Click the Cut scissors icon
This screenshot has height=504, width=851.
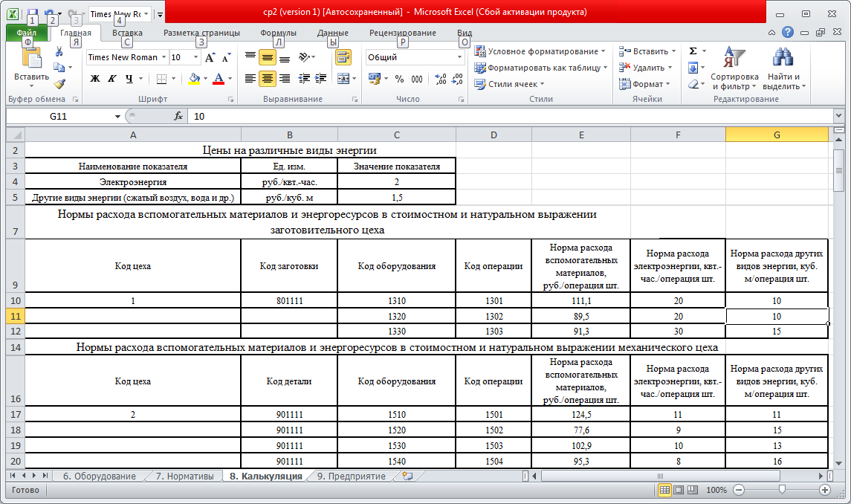pyautogui.click(x=59, y=51)
